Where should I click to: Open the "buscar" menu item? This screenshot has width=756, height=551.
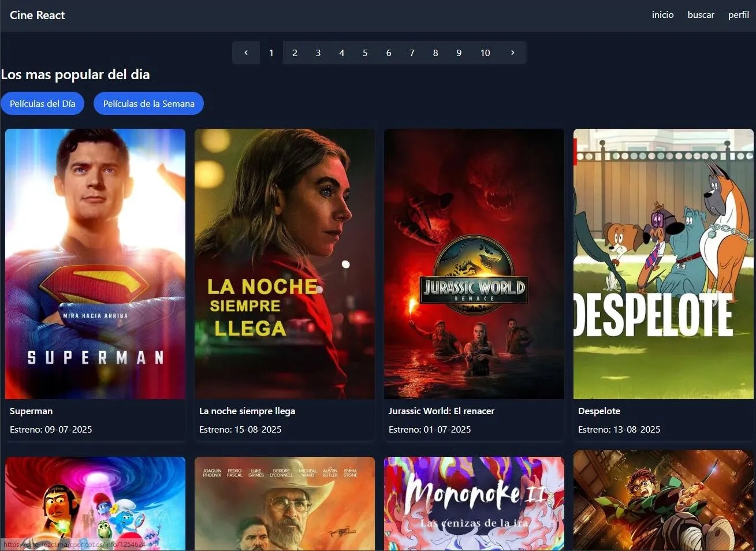701,15
